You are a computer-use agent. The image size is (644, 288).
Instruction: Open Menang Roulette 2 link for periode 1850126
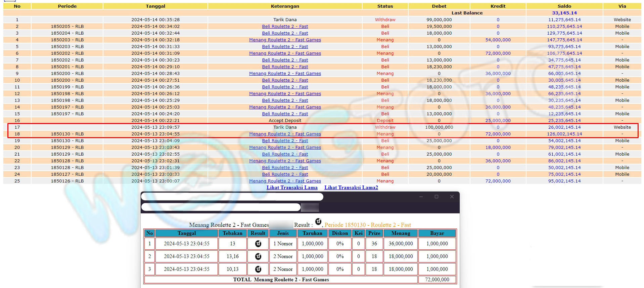tap(285, 181)
